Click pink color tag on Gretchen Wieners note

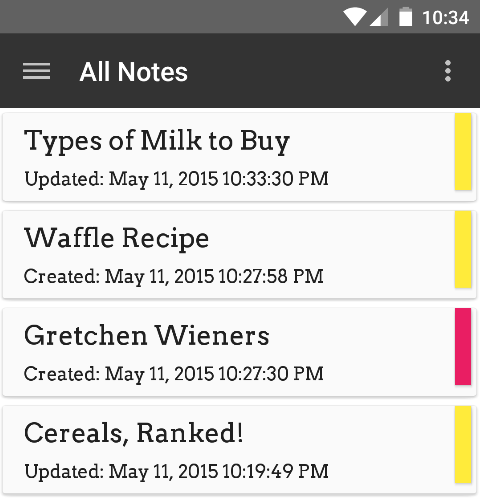(463, 347)
